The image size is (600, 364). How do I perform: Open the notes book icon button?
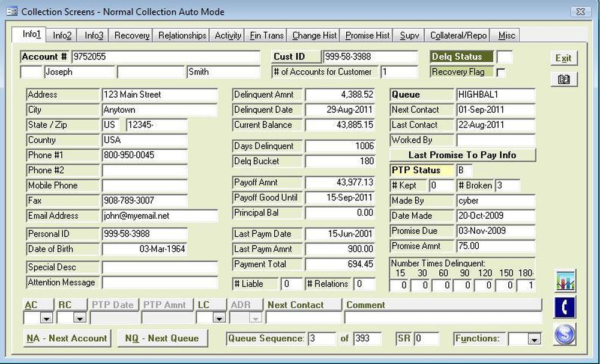[565, 79]
